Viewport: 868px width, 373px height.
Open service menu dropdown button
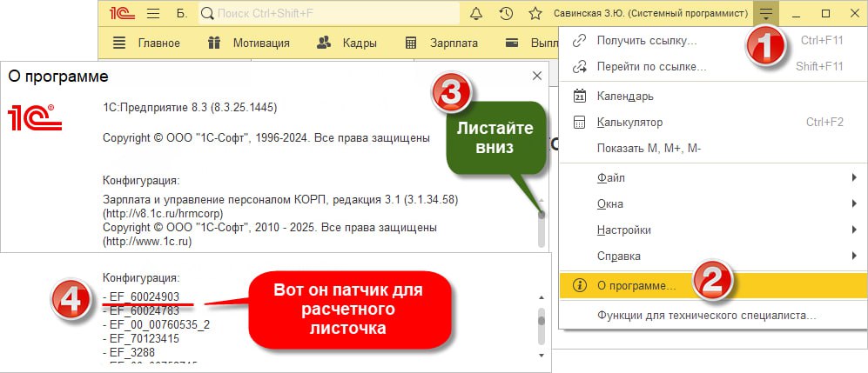(765, 13)
